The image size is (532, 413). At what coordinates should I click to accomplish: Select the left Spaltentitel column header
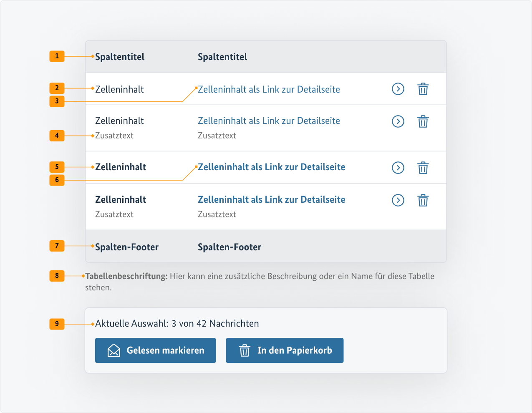click(119, 57)
